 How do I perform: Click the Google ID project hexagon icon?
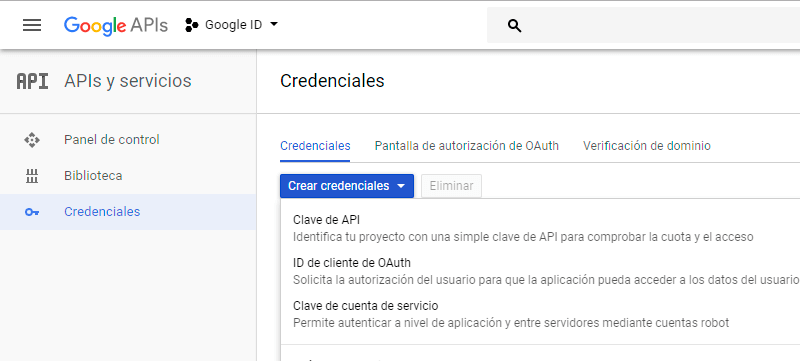pyautogui.click(x=191, y=25)
